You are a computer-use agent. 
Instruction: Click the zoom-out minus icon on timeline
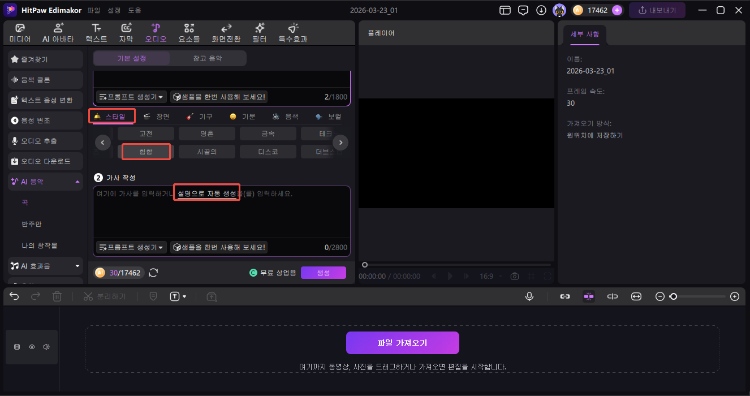point(660,297)
